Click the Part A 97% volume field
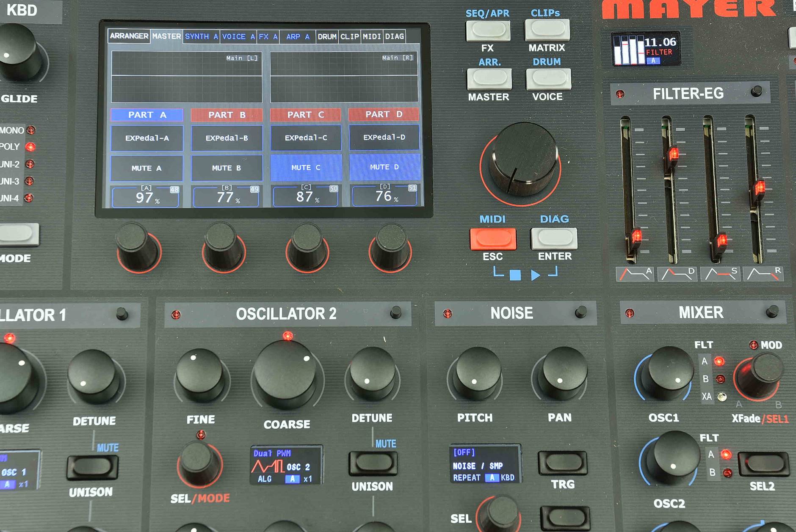The height and width of the screenshot is (532, 796). 145,198
